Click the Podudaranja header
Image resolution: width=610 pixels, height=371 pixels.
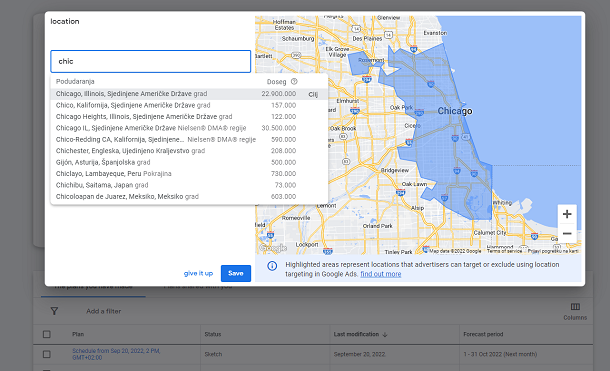[75, 82]
